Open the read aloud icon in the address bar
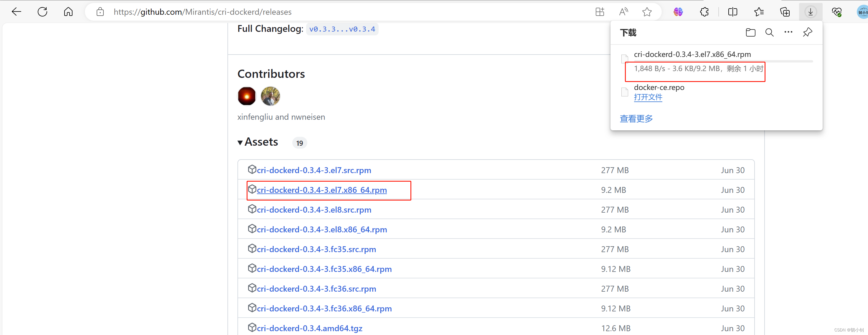The height and width of the screenshot is (335, 868). (623, 12)
